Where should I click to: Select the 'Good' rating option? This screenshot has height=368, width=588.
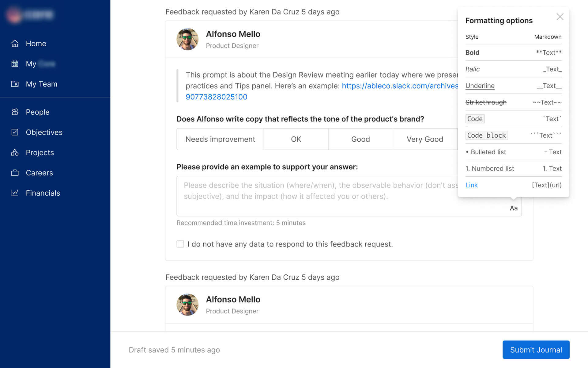tap(360, 139)
